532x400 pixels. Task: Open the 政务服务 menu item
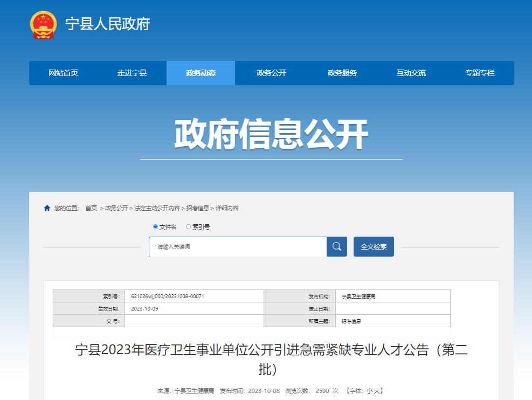pyautogui.click(x=342, y=73)
